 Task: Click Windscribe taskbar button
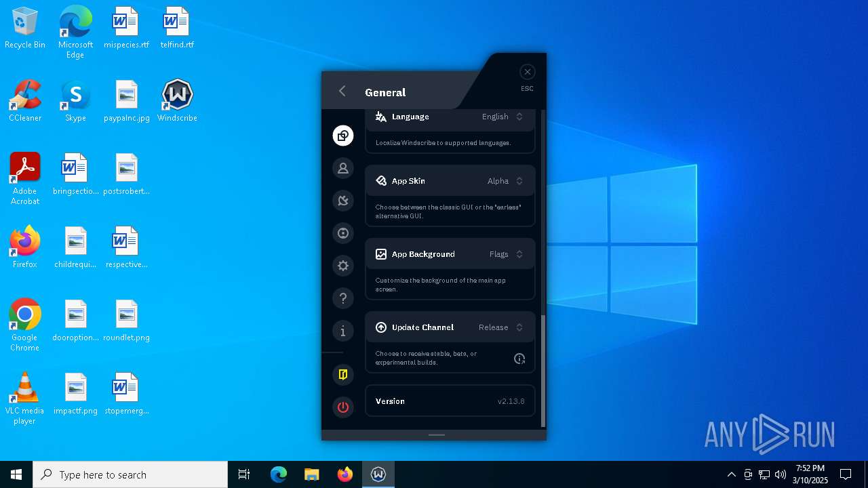[x=378, y=474]
